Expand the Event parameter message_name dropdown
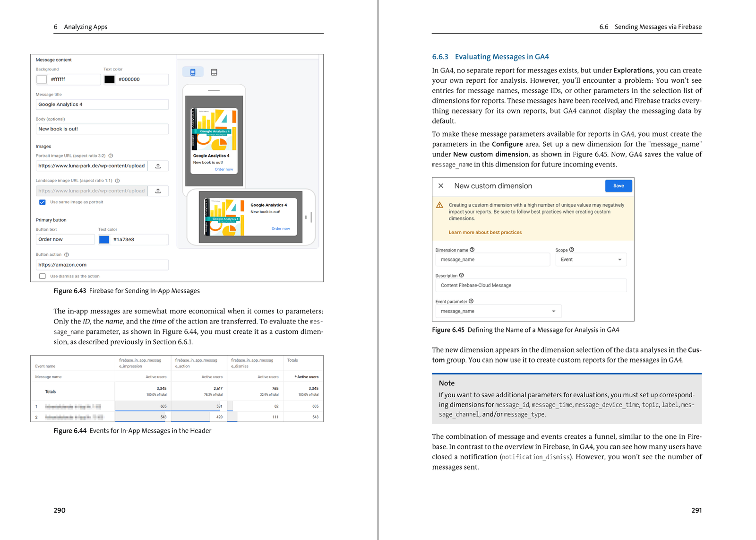The image size is (756, 540). 498,311
